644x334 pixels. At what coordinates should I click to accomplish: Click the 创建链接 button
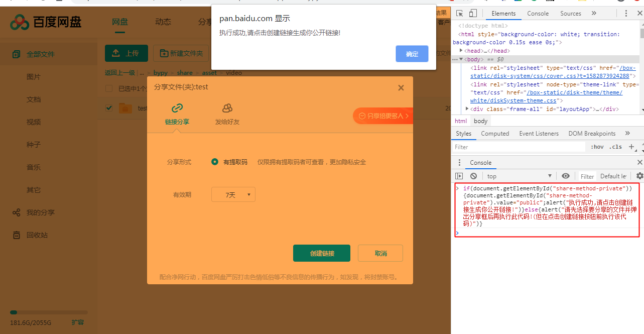[322, 253]
